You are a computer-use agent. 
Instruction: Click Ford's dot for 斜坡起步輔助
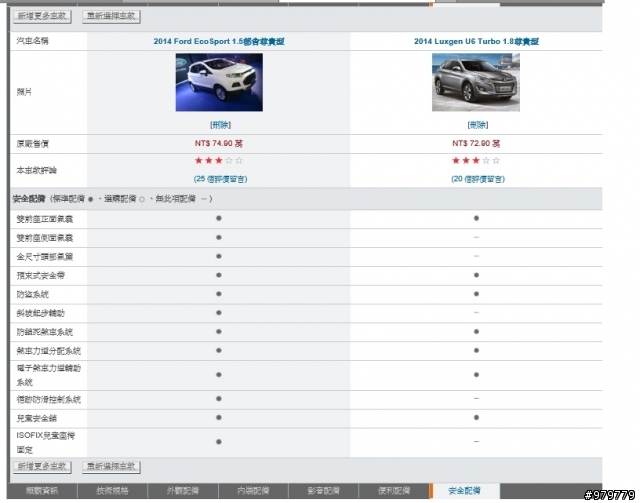[219, 313]
